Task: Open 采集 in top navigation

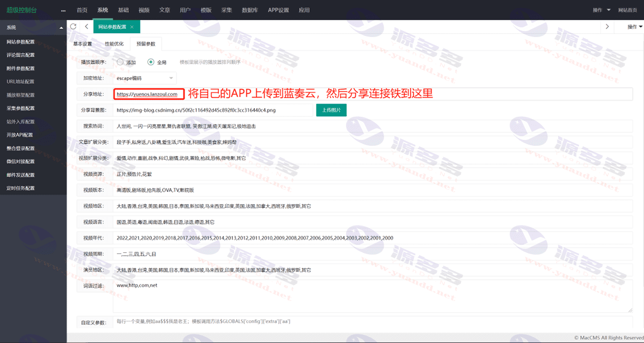Action: click(226, 10)
